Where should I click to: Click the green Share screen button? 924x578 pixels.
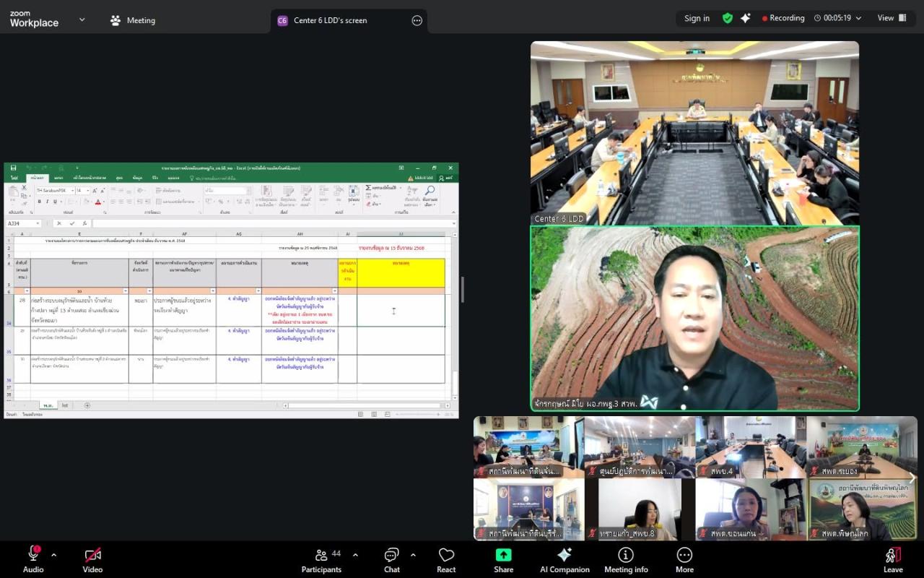503,555
